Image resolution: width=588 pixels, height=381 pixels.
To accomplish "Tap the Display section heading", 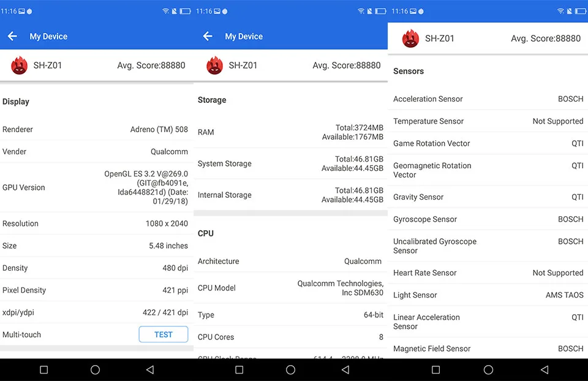I will 16,102.
